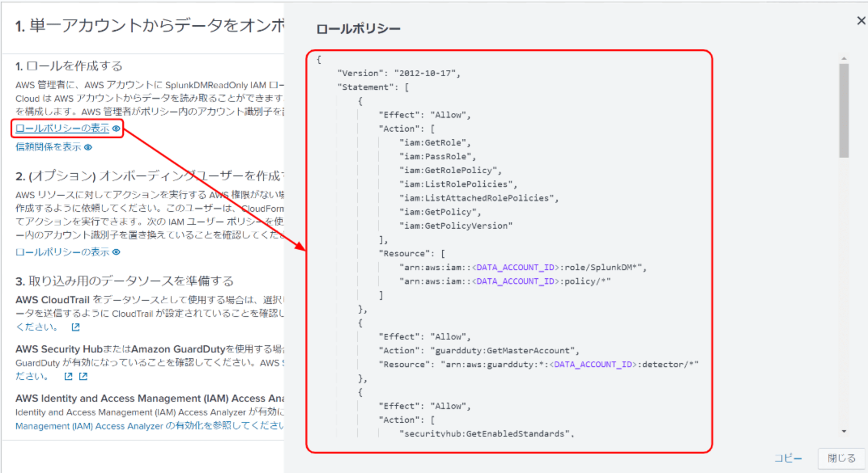Open external link icon in the CloudTrail paragraph
This screenshot has height=473, width=868.
coord(76,327)
